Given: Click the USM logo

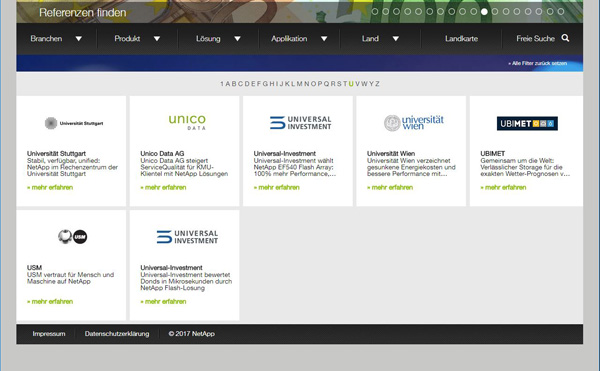Looking at the screenshot, I should (x=72, y=237).
